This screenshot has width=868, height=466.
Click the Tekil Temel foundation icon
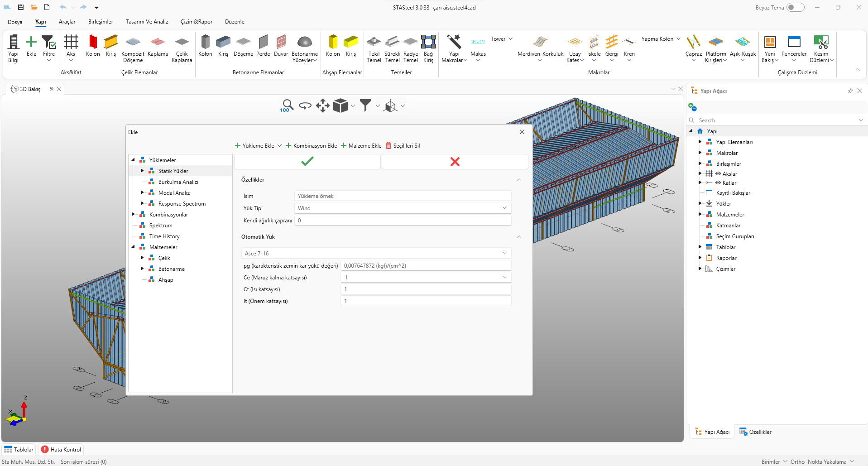point(374,43)
